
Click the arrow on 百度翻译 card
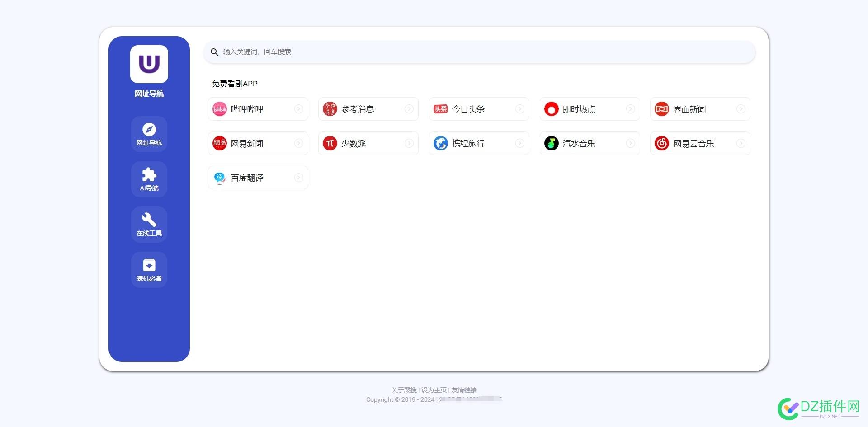(x=299, y=178)
